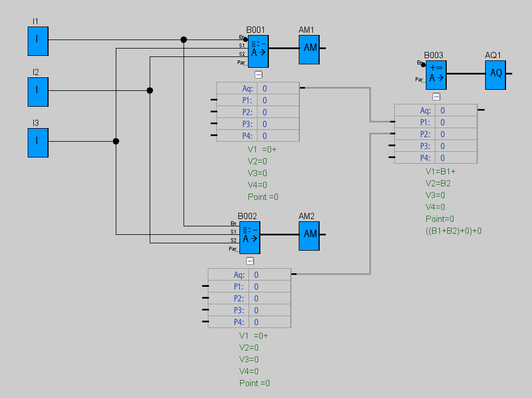This screenshot has width=532, height=398.
Task: Click the Aq value in B001 table
Action: (278, 89)
